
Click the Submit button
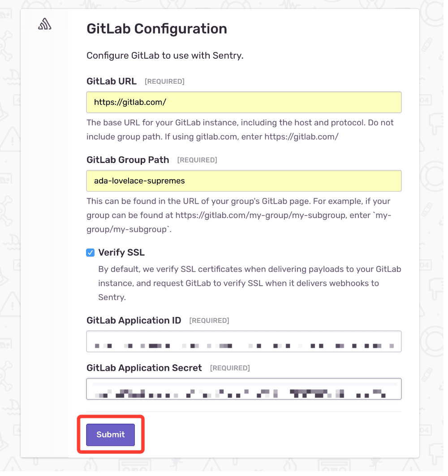pos(110,434)
